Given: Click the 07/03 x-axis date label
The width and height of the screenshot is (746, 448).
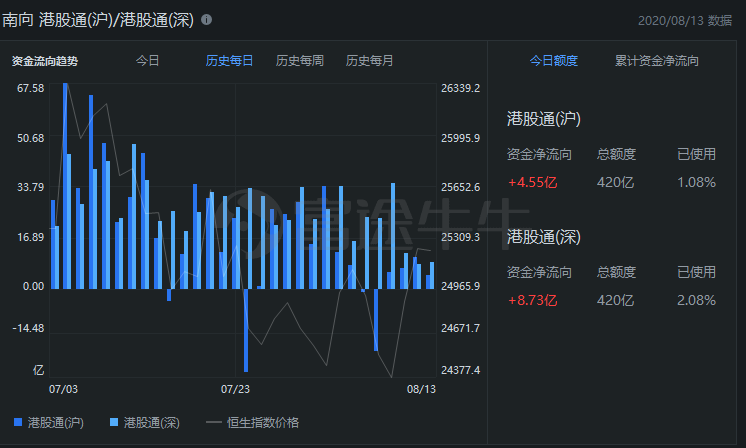Looking at the screenshot, I should 63,390.
